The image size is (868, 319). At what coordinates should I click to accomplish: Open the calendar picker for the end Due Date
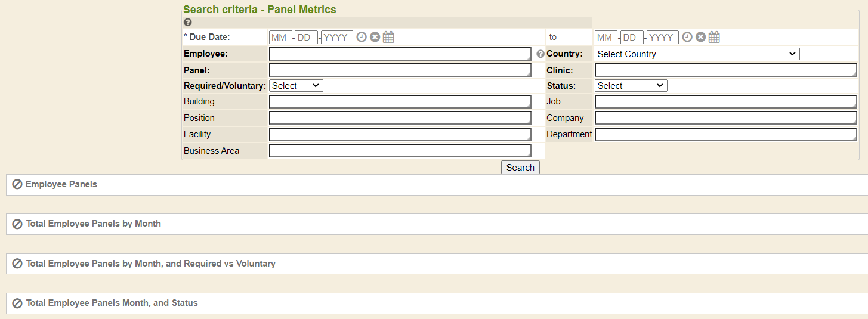click(714, 37)
